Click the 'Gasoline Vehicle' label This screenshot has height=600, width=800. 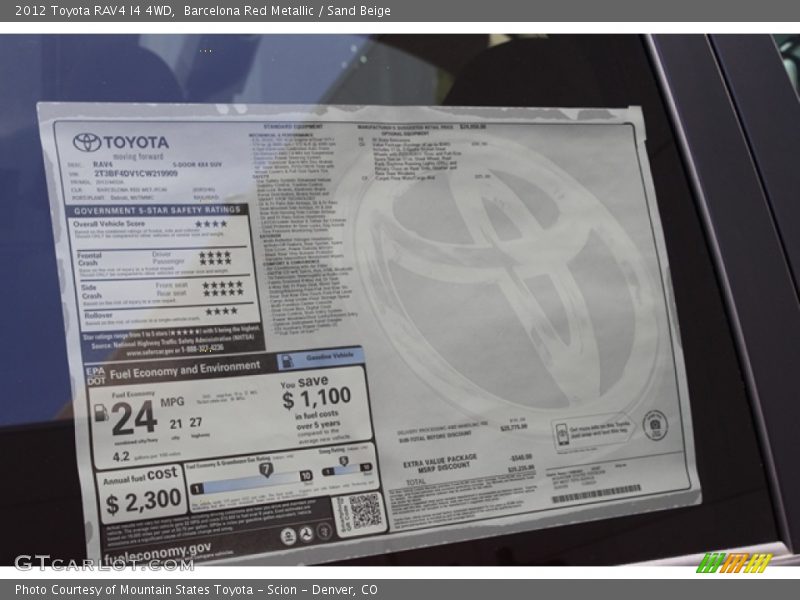(x=330, y=357)
